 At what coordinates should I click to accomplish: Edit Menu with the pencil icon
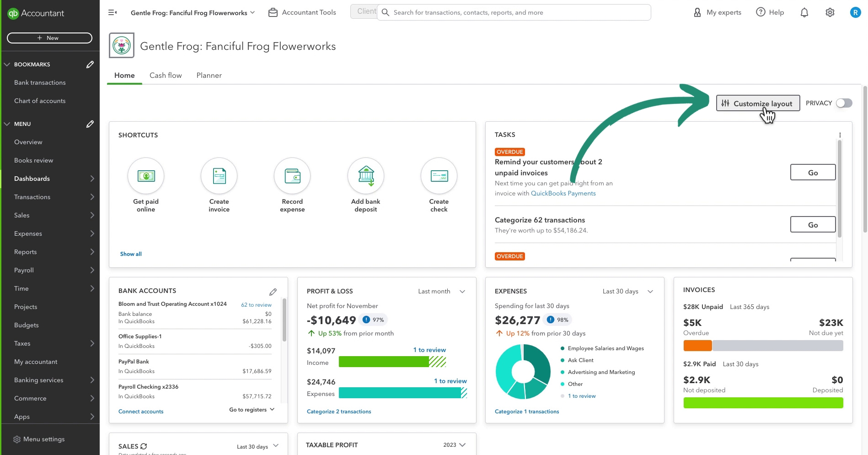click(x=90, y=124)
